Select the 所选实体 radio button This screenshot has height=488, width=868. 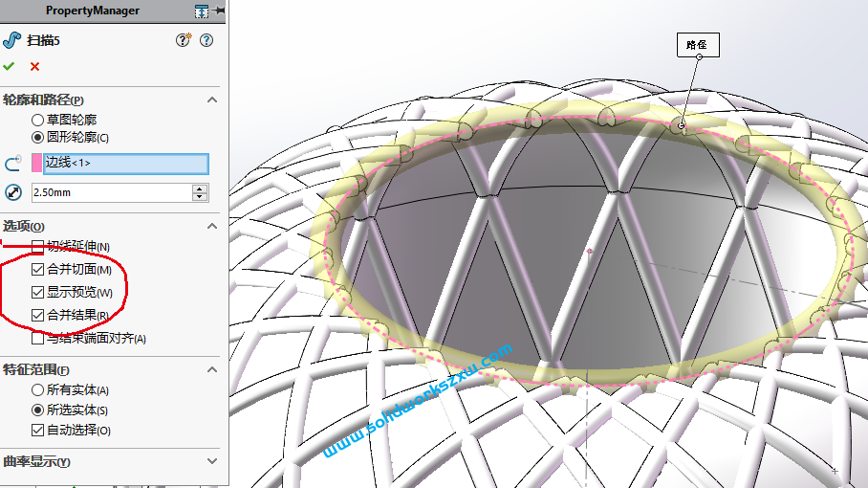(37, 410)
